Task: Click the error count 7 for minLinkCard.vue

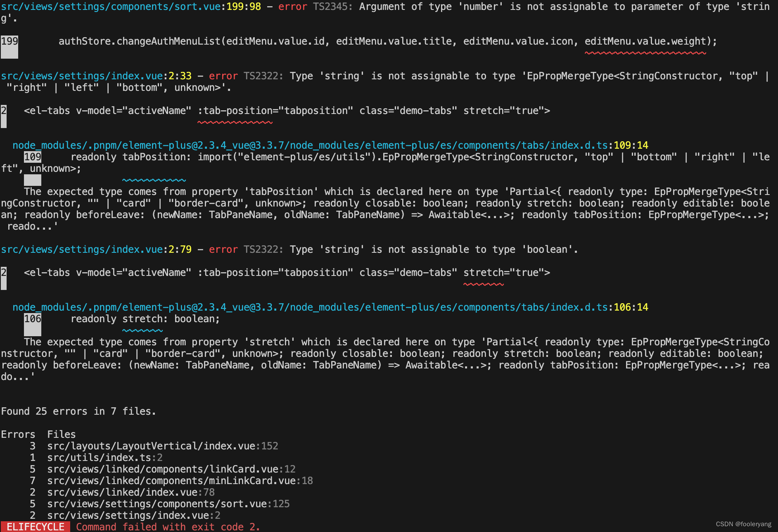Action: point(33,481)
